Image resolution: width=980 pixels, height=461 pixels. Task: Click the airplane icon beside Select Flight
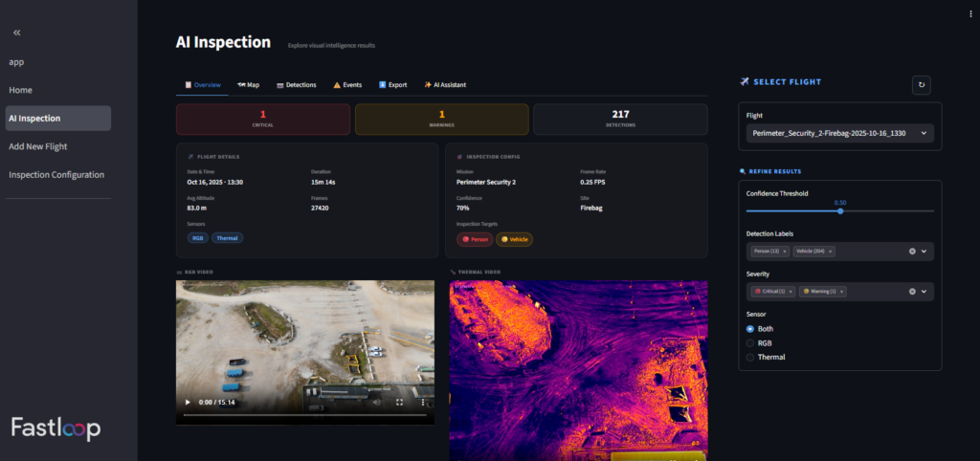coord(745,82)
